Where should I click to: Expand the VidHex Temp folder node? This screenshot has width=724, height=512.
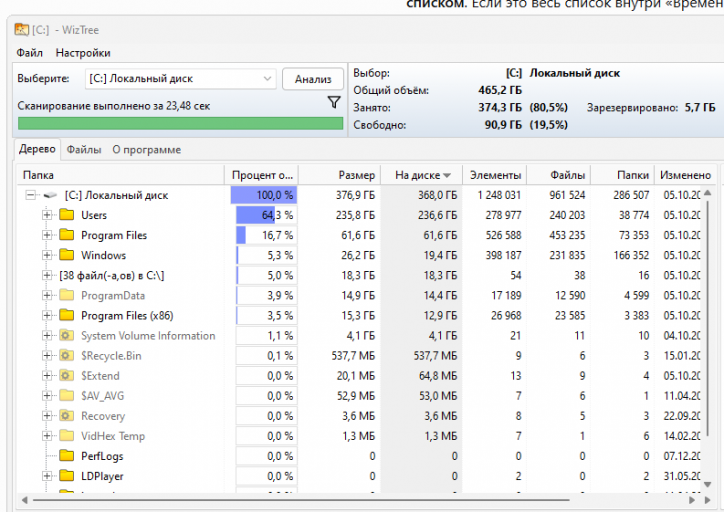point(47,436)
